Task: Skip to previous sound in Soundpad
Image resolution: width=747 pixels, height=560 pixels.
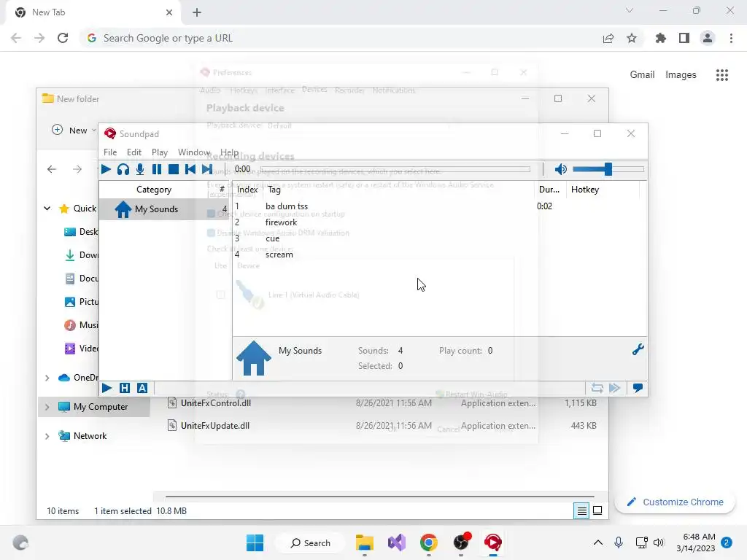Action: point(190,169)
